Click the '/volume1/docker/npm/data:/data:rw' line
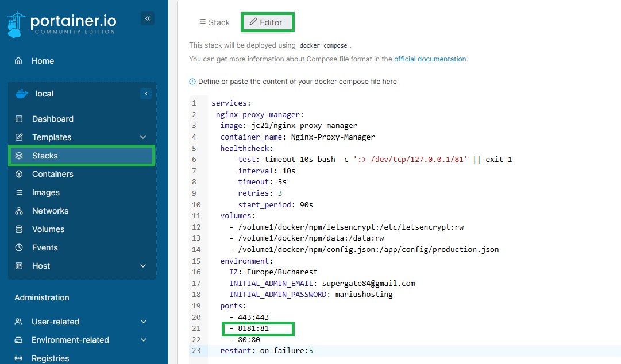Screen dimensions: 621x364 (307, 238)
